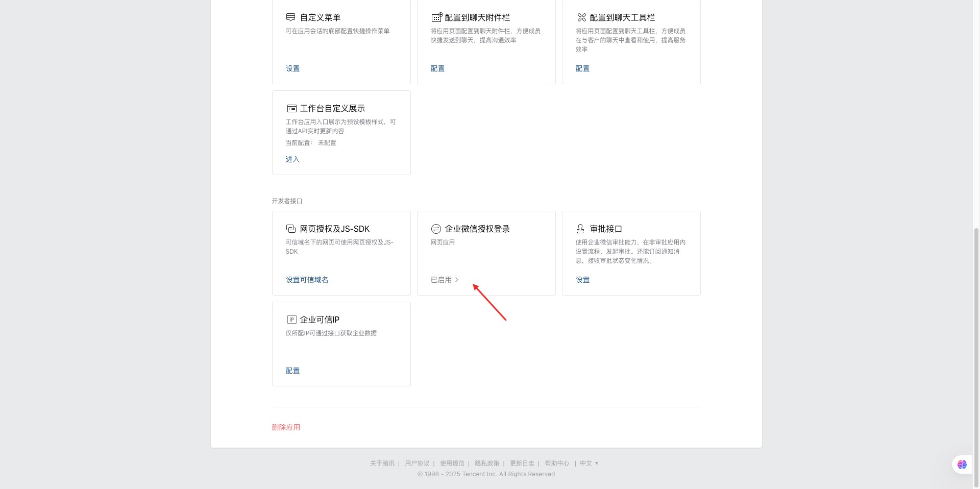
Task: Click the 审批接口 stamp icon
Action: click(580, 229)
